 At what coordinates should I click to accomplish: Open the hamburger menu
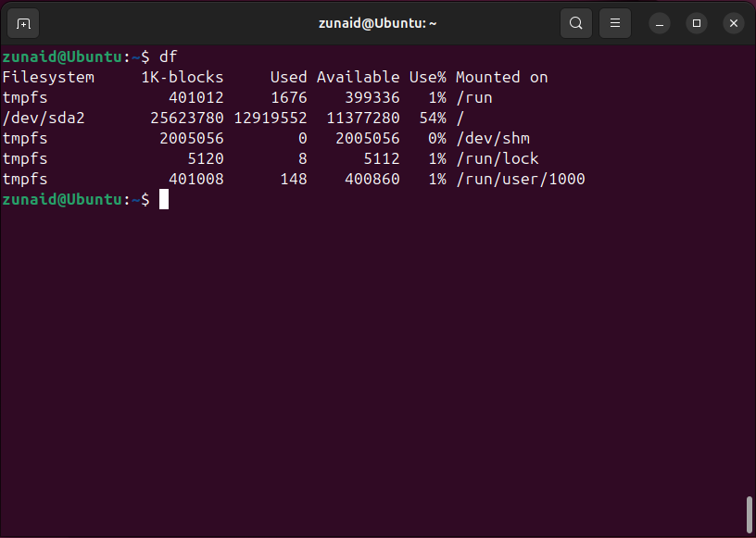[x=614, y=23]
